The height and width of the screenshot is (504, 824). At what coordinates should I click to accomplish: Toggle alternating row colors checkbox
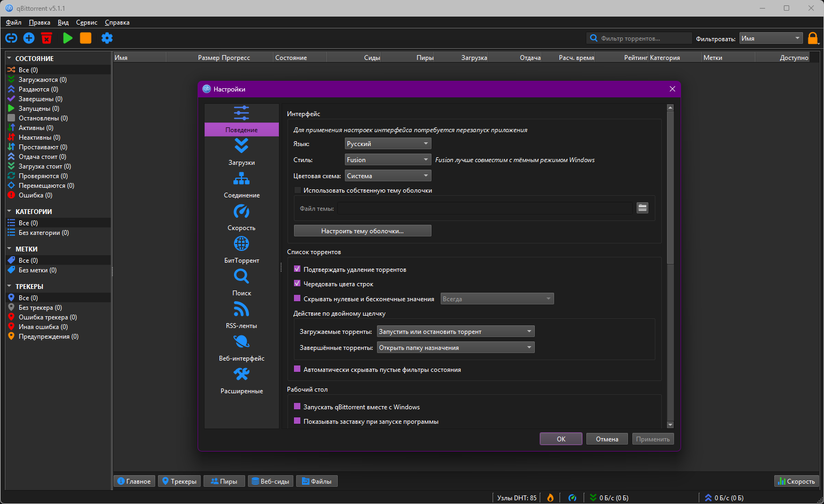pos(297,284)
